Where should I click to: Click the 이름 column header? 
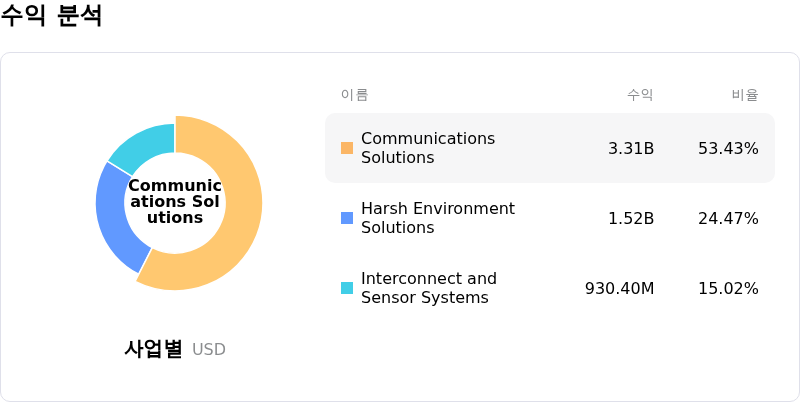pyautogui.click(x=354, y=95)
